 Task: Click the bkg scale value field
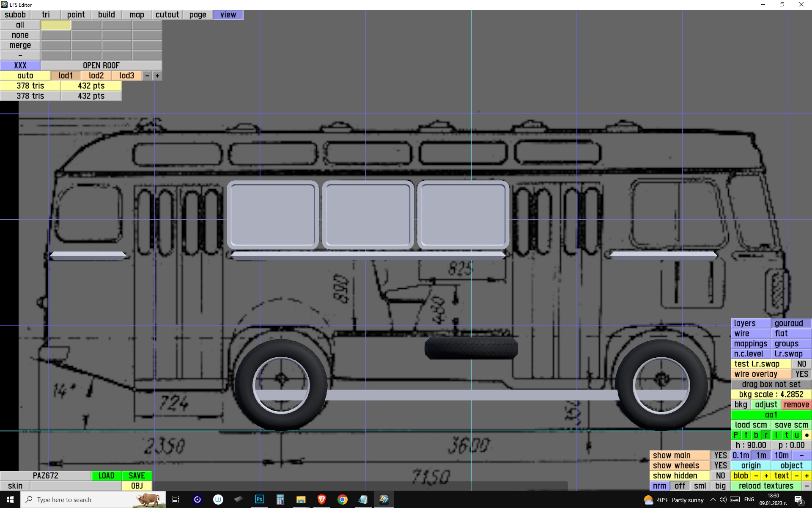click(x=771, y=394)
